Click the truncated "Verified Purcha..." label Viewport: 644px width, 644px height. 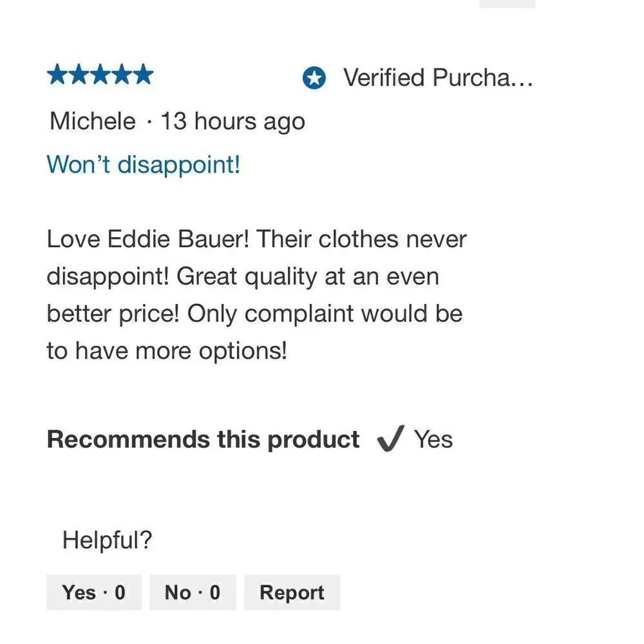[438, 78]
